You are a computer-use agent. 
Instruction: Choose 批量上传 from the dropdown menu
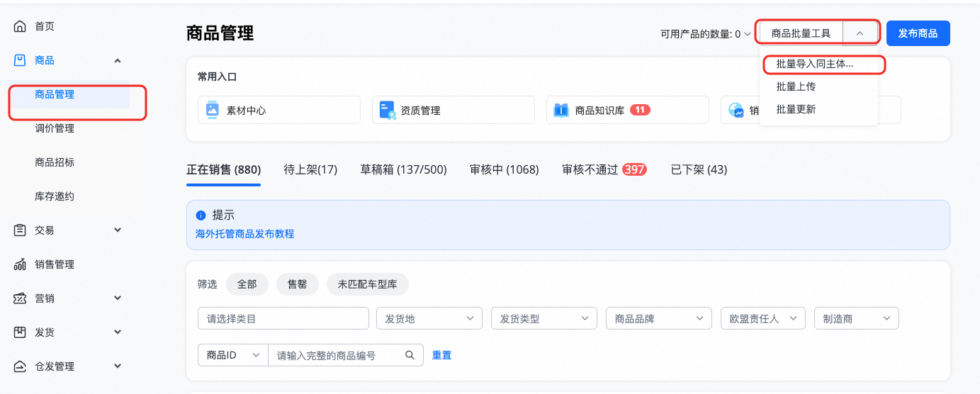(796, 86)
